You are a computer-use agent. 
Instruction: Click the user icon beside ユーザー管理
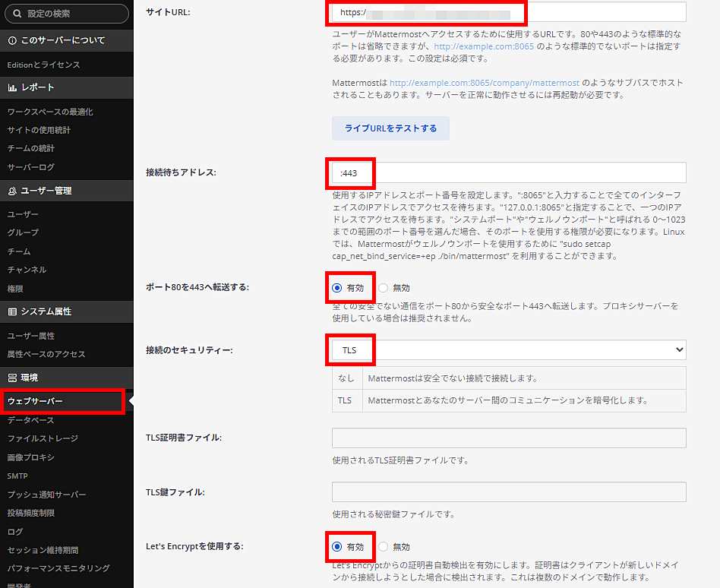(12, 191)
